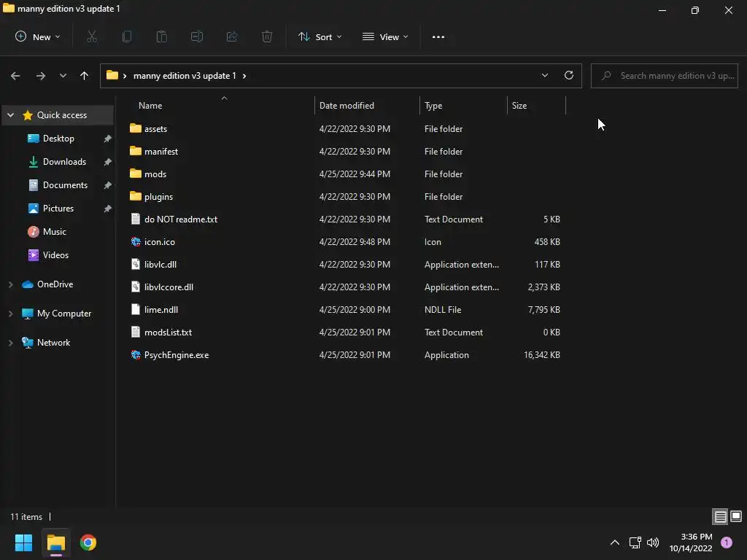The image size is (747, 560).
Task: Switch to details view layout icon
Action: [x=720, y=516]
